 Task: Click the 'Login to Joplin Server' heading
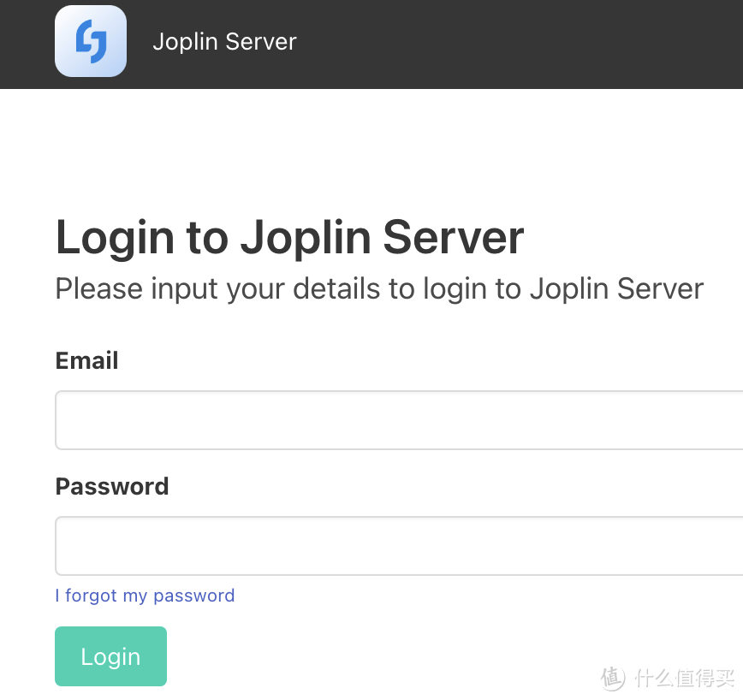[289, 237]
